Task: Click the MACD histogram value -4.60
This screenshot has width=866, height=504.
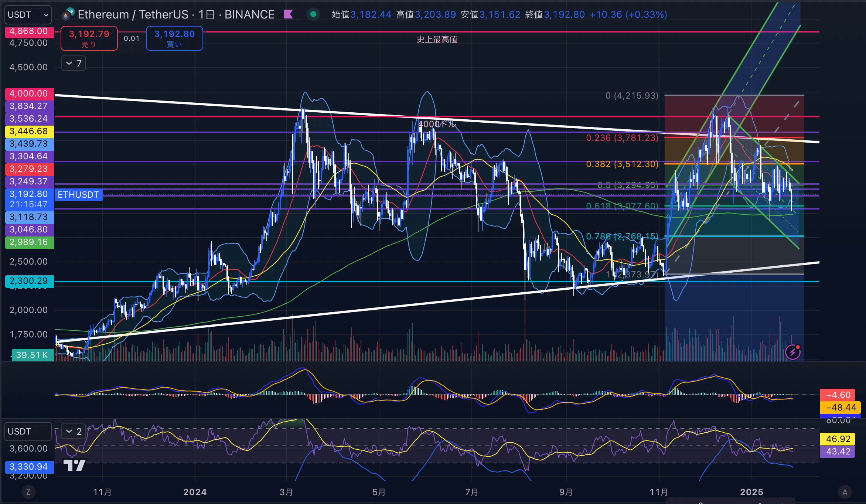Action: [x=838, y=395]
